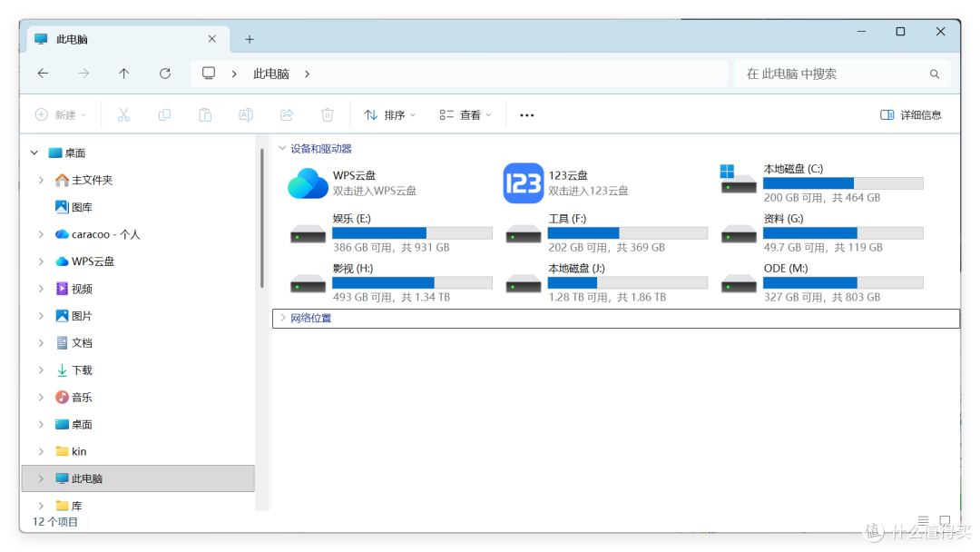The width and height of the screenshot is (980, 552).
Task: Go up one folder level
Action: [x=123, y=74]
